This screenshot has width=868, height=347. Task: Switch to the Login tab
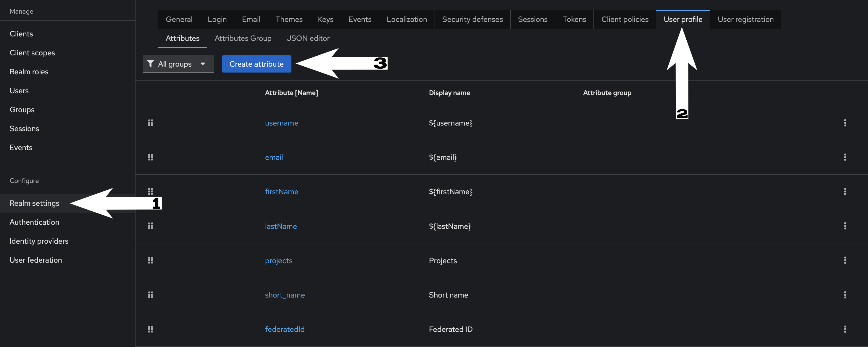217,19
